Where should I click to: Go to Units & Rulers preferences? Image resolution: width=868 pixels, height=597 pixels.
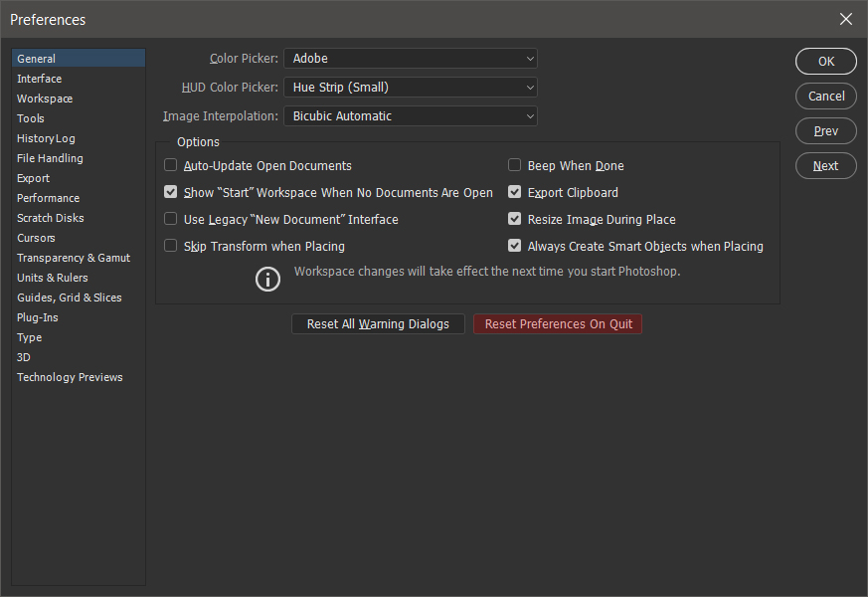[x=79, y=278]
